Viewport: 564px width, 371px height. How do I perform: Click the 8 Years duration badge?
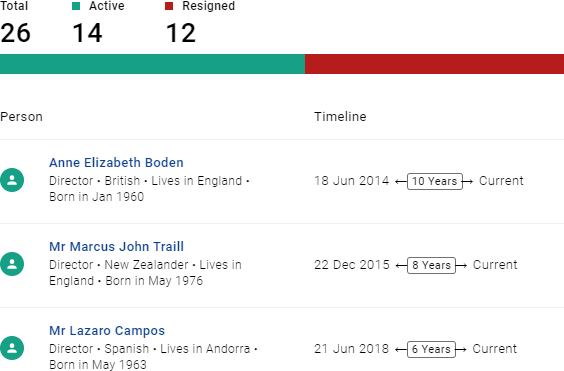(x=431, y=265)
